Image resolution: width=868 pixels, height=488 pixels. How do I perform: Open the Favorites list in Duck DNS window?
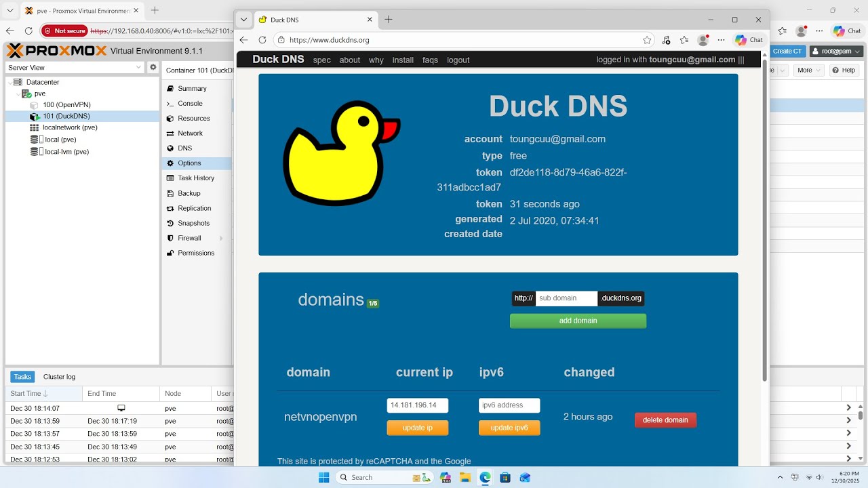684,40
